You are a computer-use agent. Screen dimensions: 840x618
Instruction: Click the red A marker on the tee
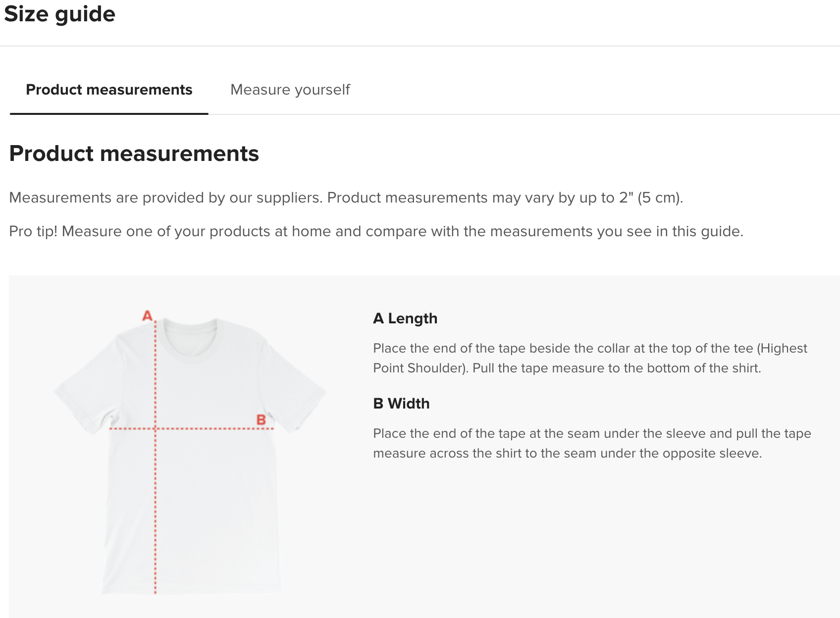(x=147, y=315)
